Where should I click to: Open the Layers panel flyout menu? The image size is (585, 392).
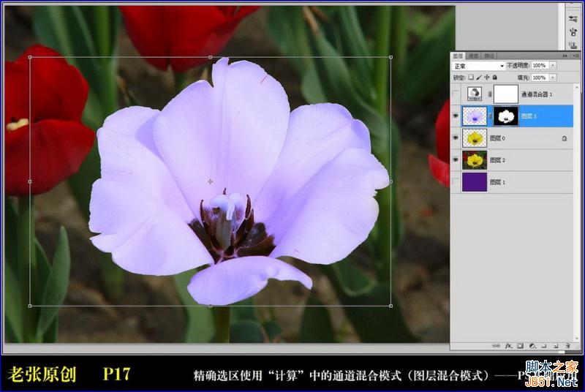coord(576,56)
